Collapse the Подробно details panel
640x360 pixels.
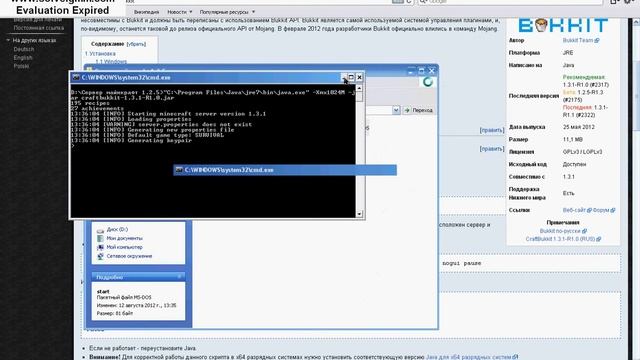pyautogui.click(x=179, y=277)
